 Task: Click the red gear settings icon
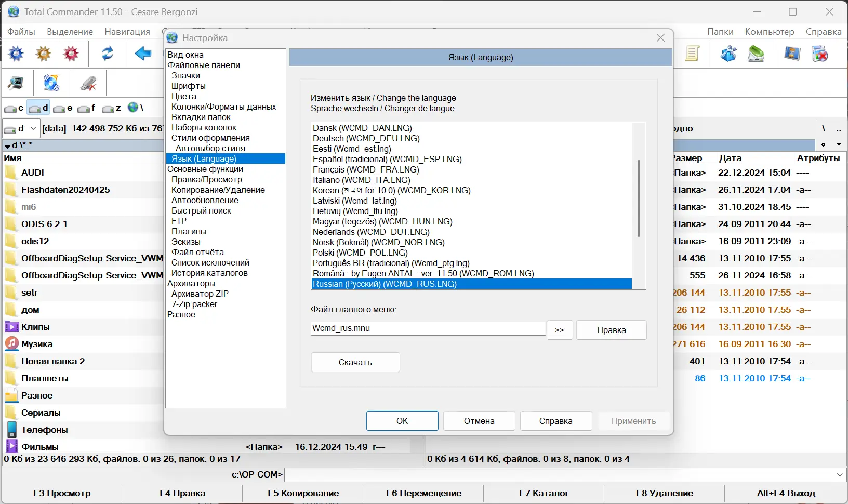coord(71,54)
